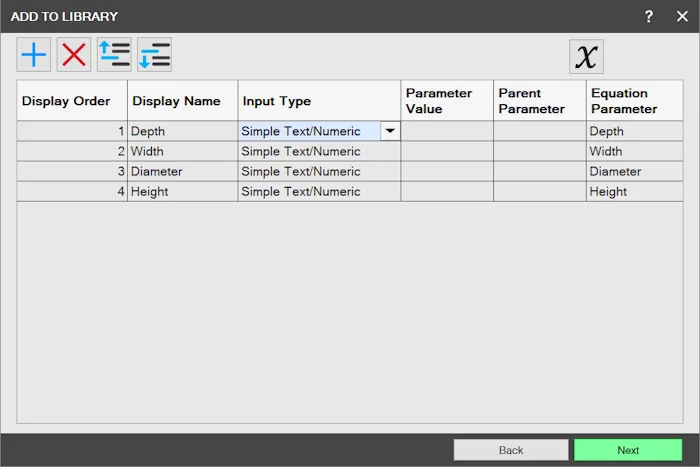Screen dimensions: 700x467
Task: Expand the Input Type dropdown for Depth
Action: click(x=390, y=131)
